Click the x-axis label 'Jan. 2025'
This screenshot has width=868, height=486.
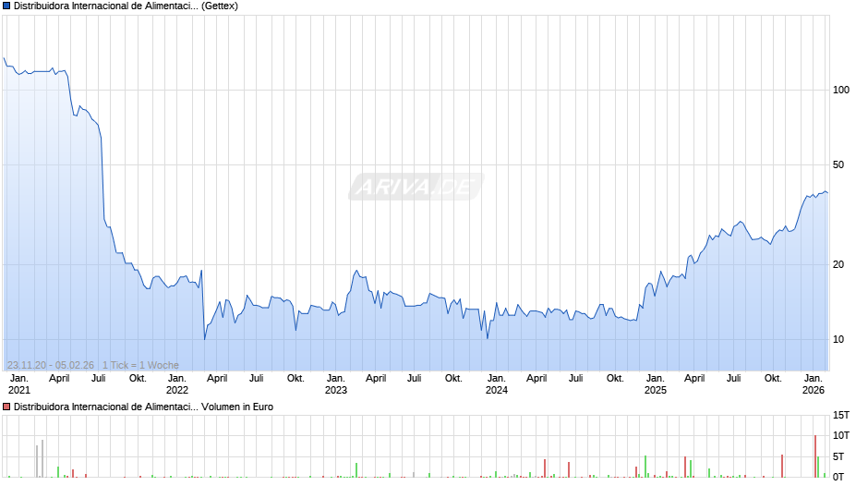coord(655,384)
